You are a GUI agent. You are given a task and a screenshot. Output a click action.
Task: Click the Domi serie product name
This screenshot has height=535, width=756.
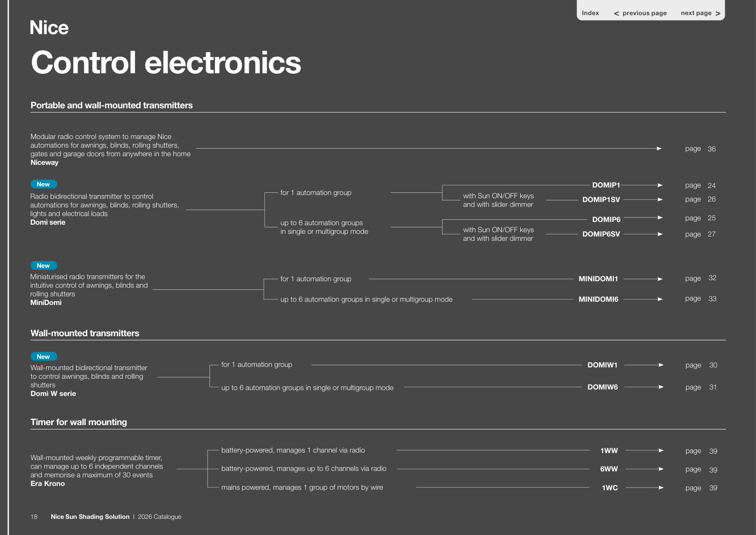point(48,223)
